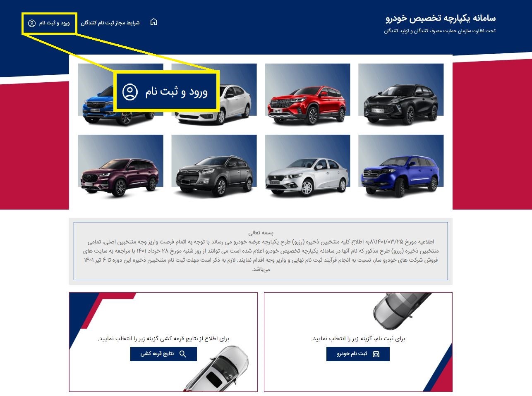Viewport: 532px width, 396px height.
Task: Click the home icon in the header
Action: tap(153, 22)
